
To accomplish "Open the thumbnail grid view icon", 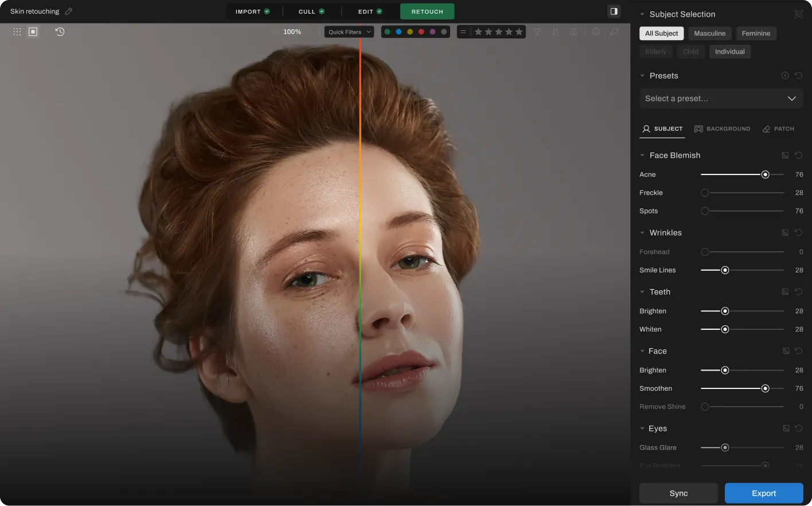I will (x=17, y=32).
